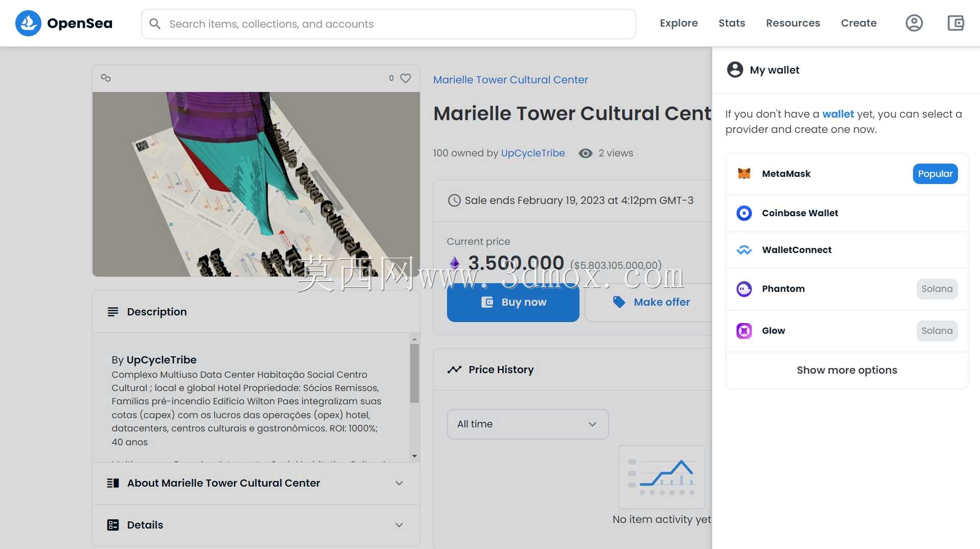980x549 pixels.
Task: Click description scroll up arrow
Action: [414, 339]
